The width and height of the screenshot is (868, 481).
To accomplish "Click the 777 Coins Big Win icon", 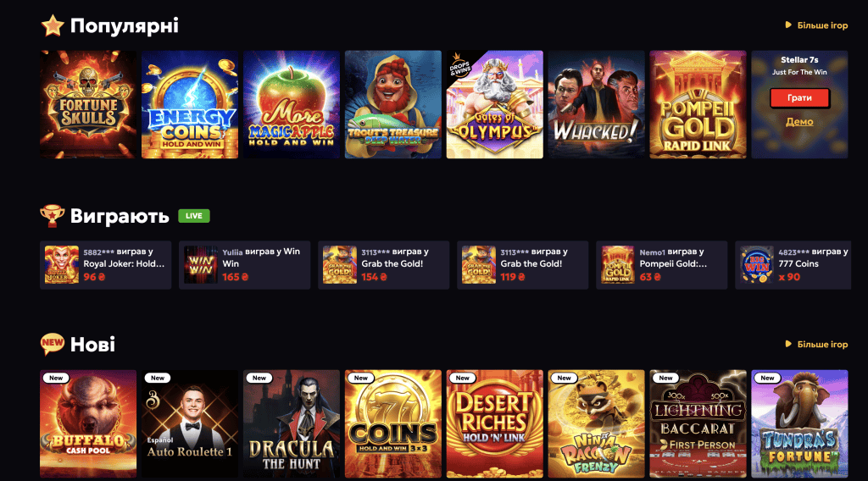I will pyautogui.click(x=757, y=265).
